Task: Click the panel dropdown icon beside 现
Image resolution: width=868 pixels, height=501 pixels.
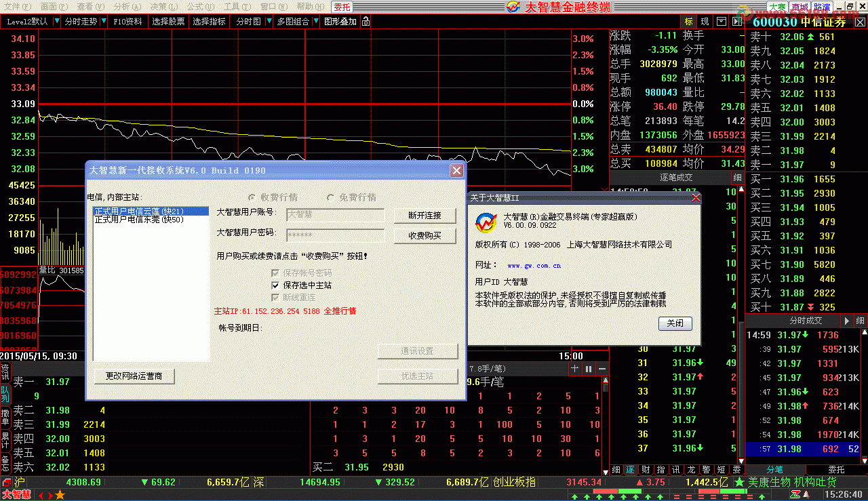Action: coord(722,22)
